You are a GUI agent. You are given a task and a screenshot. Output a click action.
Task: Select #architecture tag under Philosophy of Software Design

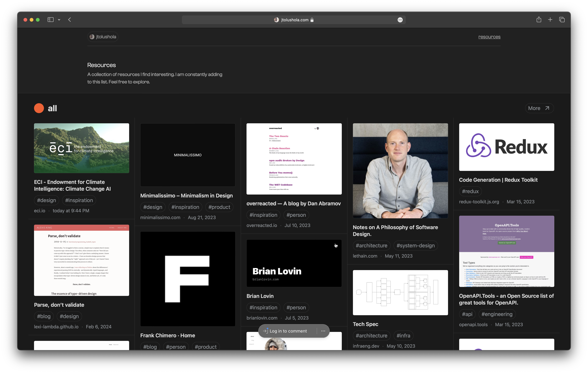tap(371, 245)
